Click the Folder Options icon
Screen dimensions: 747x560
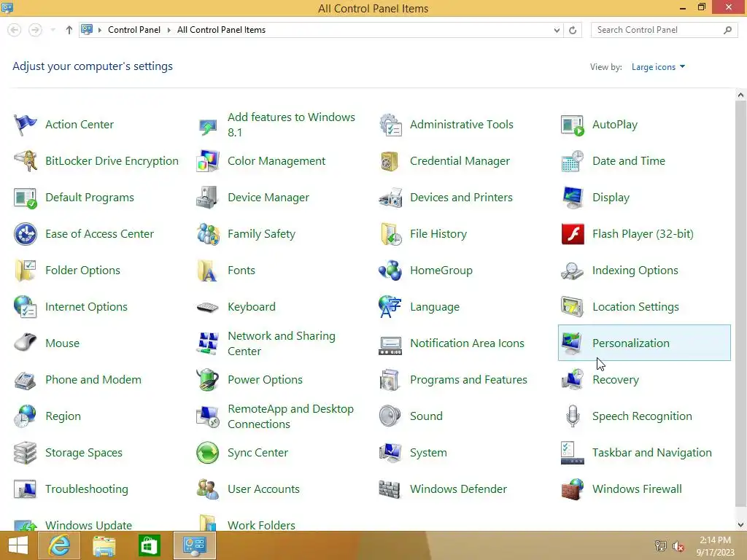(x=26, y=271)
